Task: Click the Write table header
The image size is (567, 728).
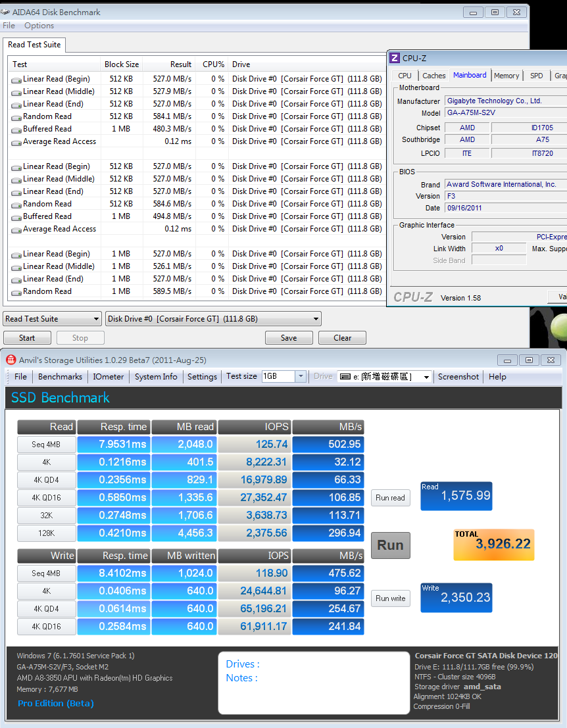Action: [x=47, y=555]
